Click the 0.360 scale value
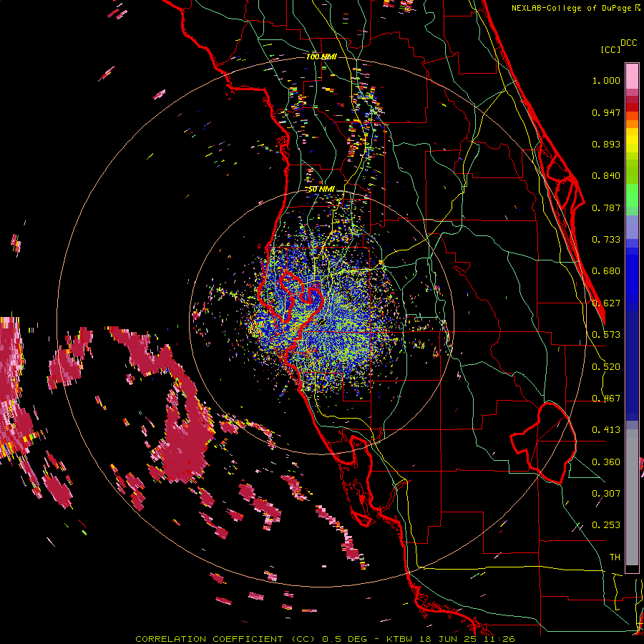 [x=606, y=462]
